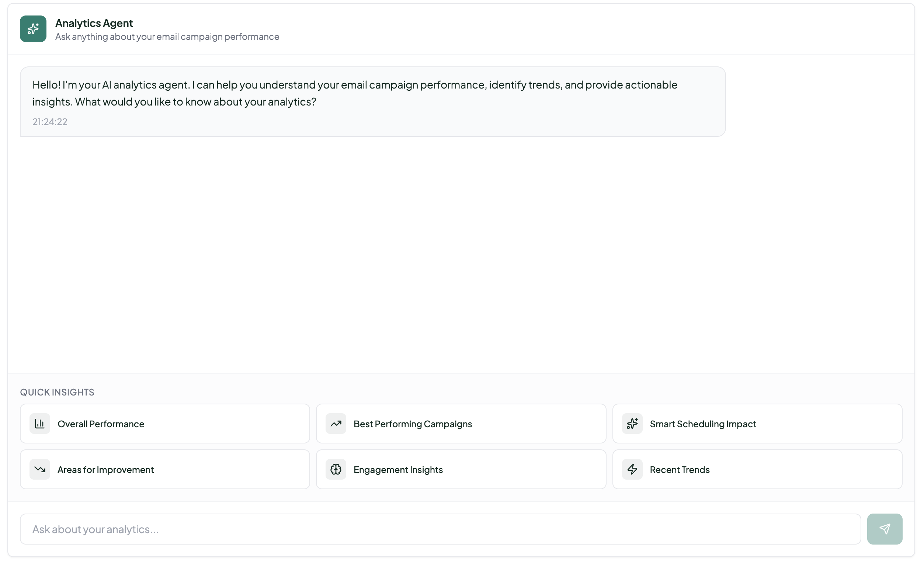Image resolution: width=924 pixels, height=563 pixels.
Task: Show the Recent Trends insight label
Action: pos(680,470)
